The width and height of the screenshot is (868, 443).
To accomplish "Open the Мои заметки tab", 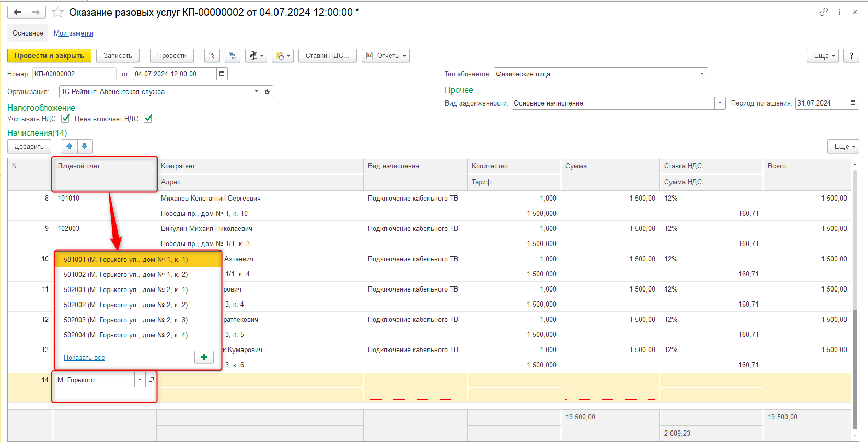I will click(x=74, y=33).
